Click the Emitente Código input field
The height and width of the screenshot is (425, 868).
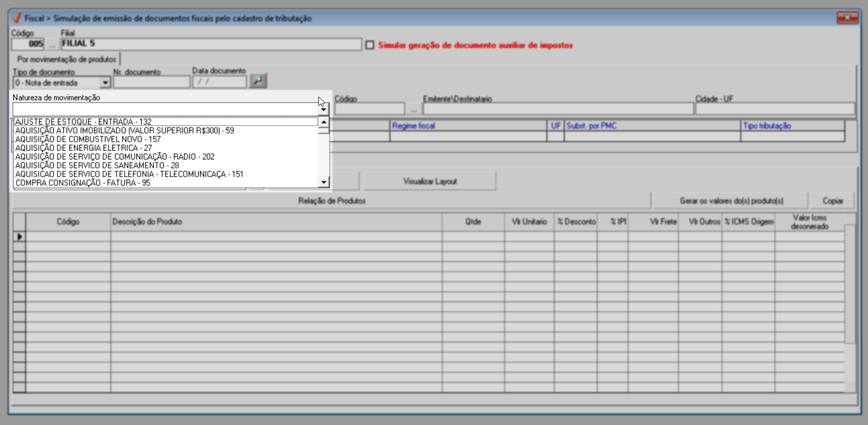(x=370, y=109)
